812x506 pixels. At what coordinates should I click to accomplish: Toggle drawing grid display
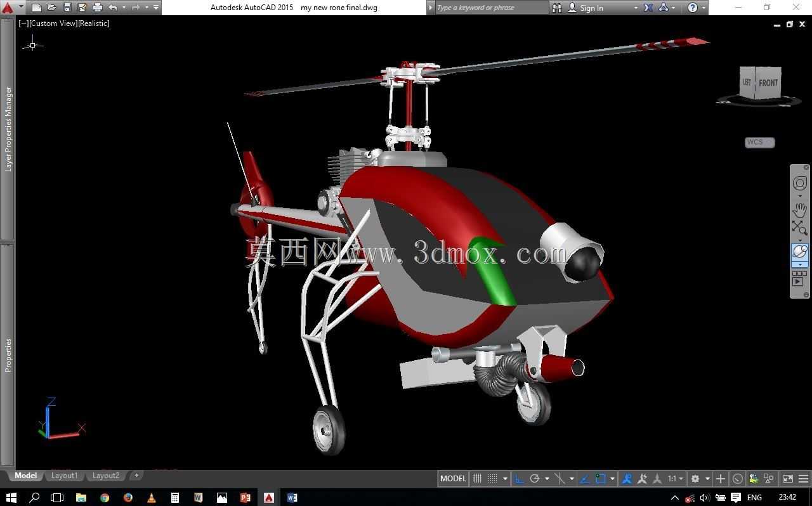[x=478, y=479]
